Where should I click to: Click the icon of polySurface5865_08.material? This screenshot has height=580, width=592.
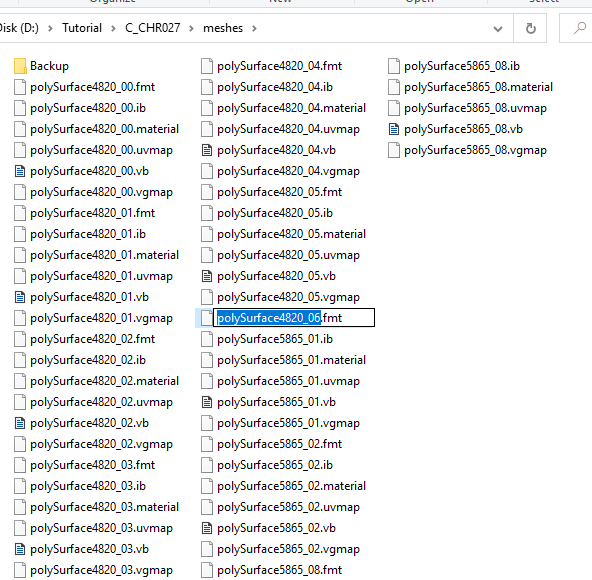[x=394, y=87]
